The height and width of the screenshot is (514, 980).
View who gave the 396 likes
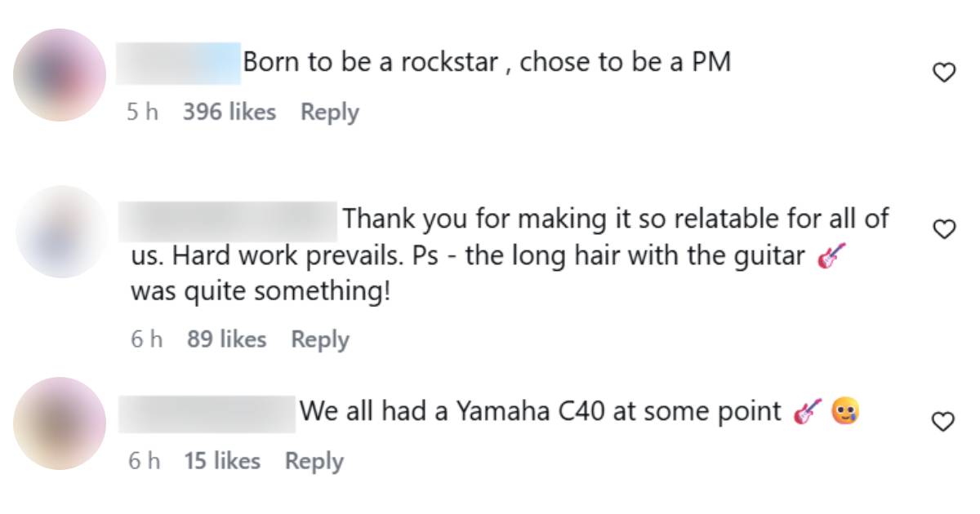[229, 113]
